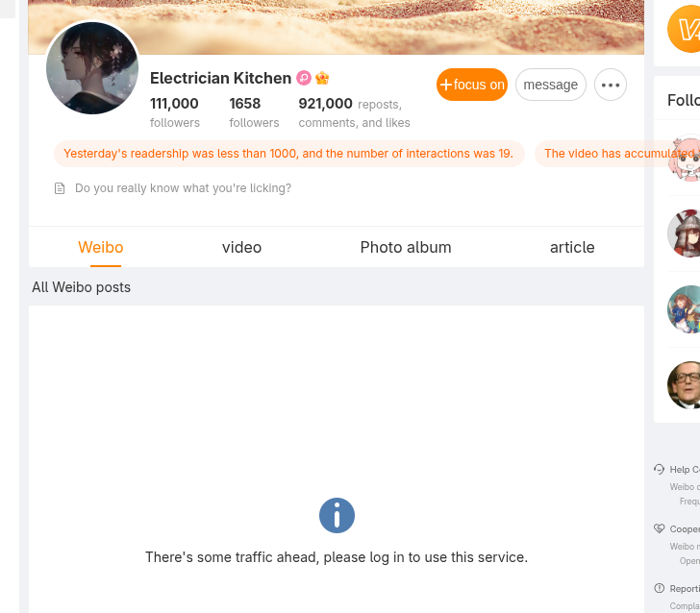Open the 1658 followers count
The height and width of the screenshot is (613, 700).
[x=254, y=111]
